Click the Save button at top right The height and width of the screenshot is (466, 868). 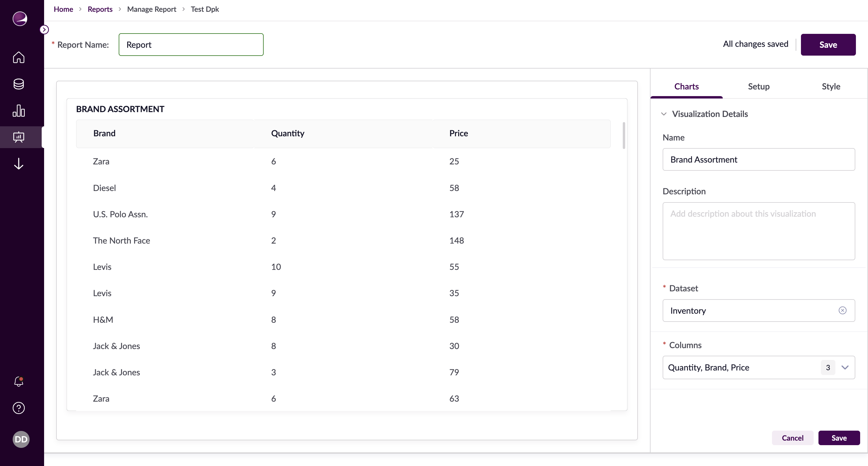pyautogui.click(x=828, y=44)
